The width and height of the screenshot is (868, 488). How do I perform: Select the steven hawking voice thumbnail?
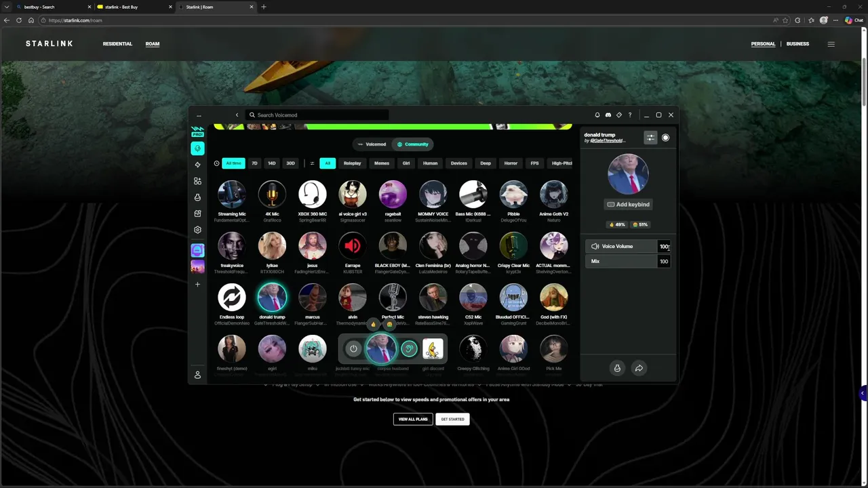tap(433, 298)
